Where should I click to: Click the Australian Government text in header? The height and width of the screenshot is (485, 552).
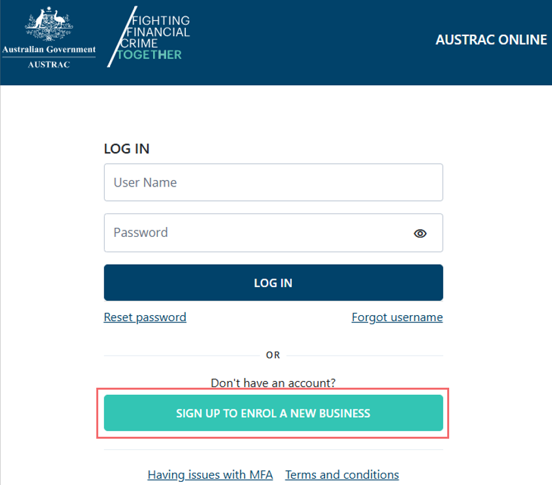49,50
